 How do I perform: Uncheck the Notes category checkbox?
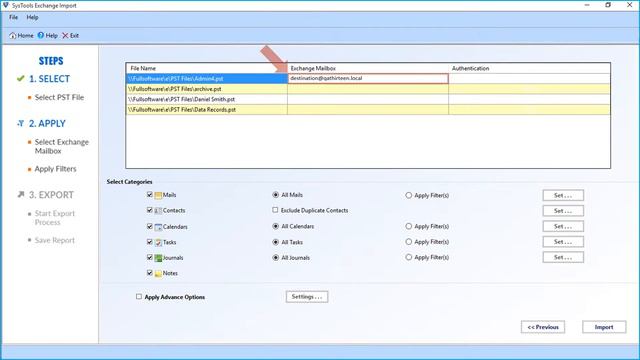tap(150, 273)
